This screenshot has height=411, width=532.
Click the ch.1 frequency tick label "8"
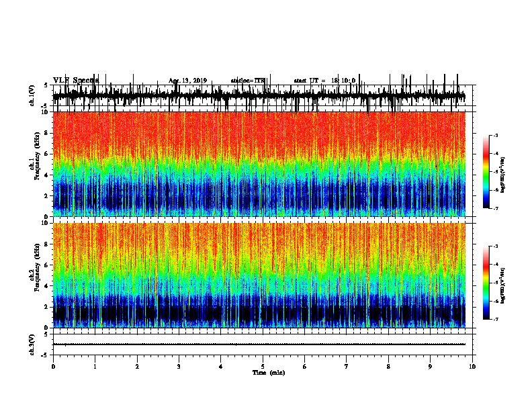click(47, 133)
